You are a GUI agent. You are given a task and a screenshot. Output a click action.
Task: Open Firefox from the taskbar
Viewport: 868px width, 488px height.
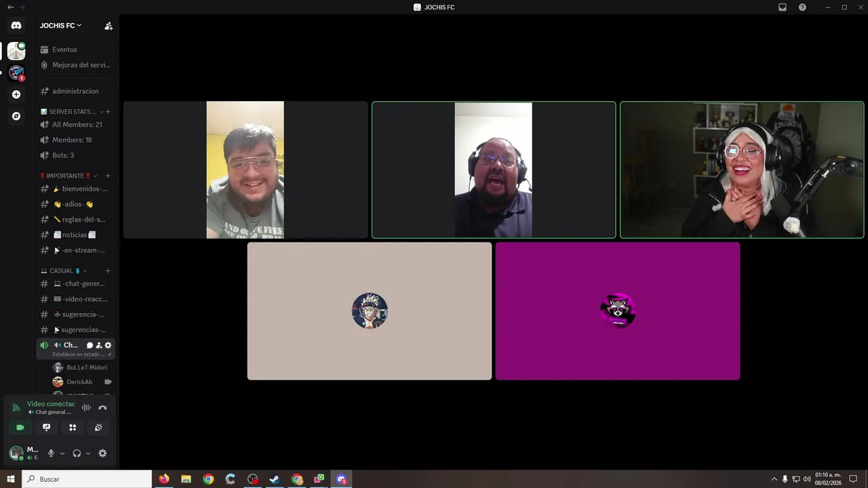[x=164, y=479]
